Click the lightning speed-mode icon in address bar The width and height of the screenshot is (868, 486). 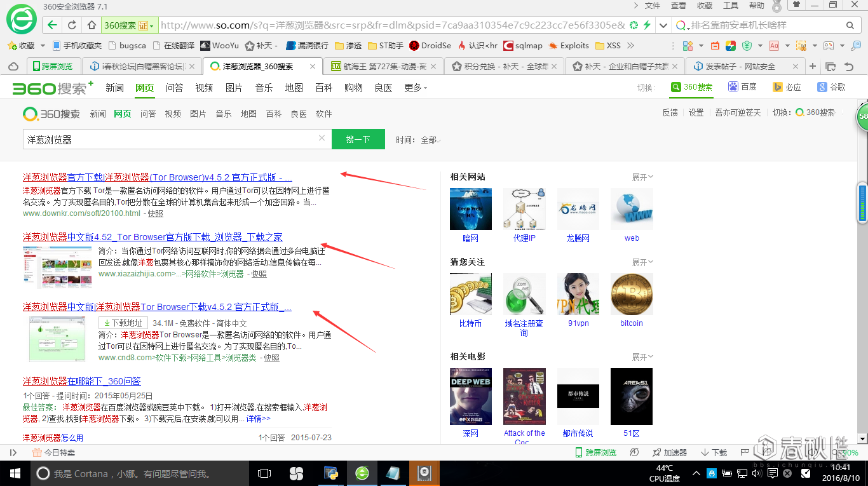[x=647, y=25]
